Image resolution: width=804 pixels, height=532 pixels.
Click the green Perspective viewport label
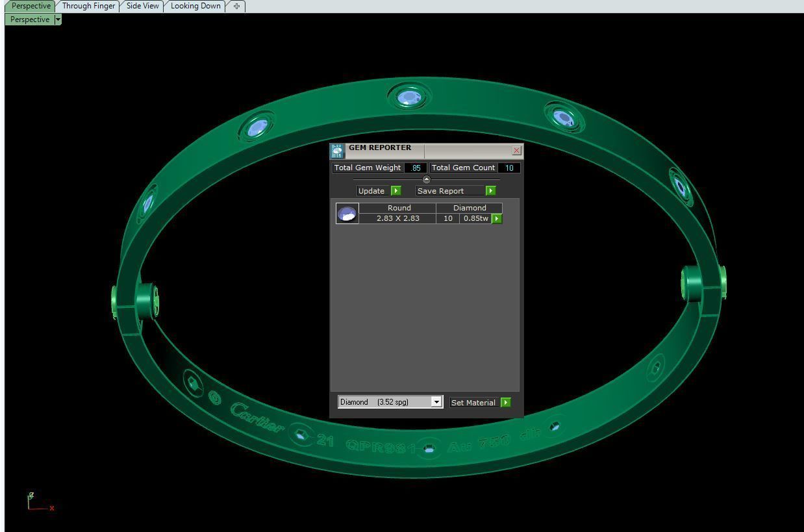tap(30, 19)
